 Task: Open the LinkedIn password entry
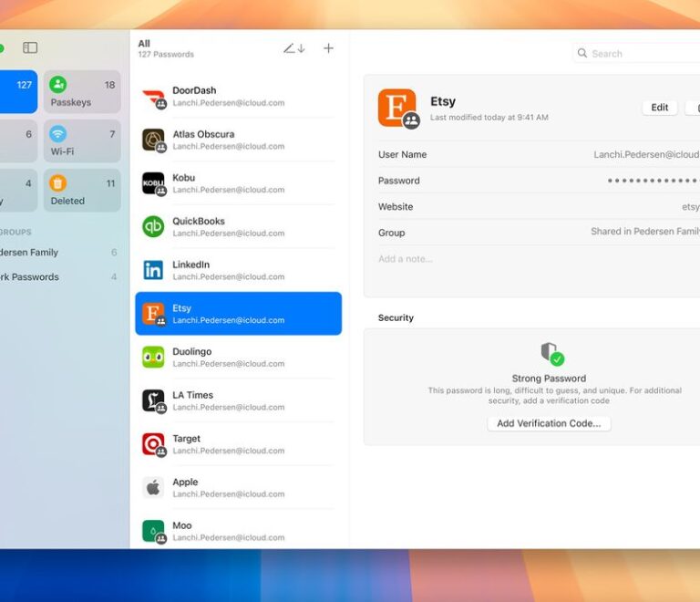[239, 270]
